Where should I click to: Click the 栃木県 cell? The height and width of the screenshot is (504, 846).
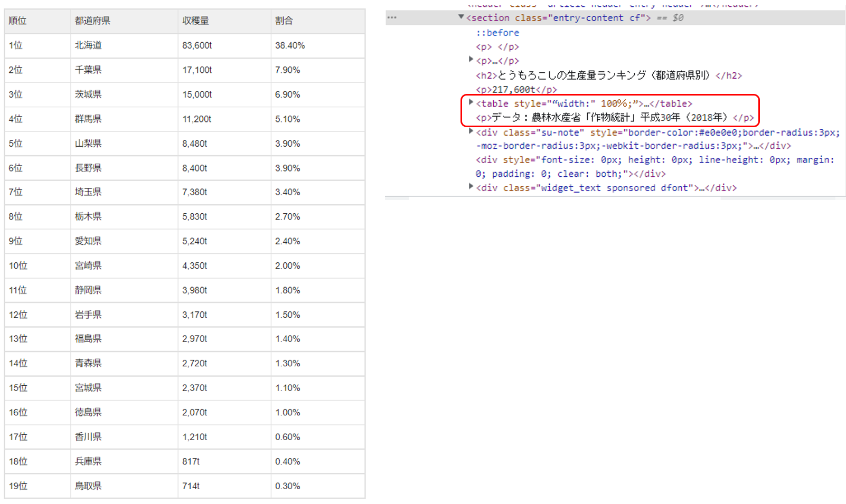pos(124,217)
